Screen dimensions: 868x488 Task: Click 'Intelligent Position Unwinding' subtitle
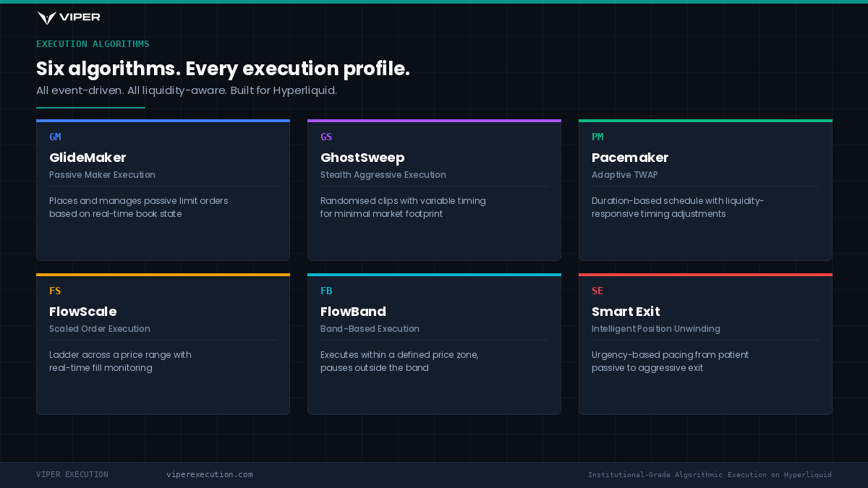pos(656,329)
